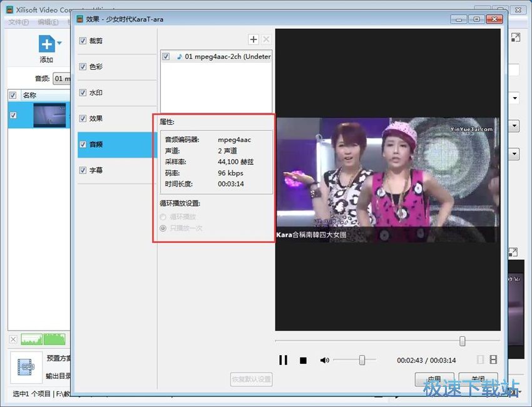Click the 码率 96 kbps value
The height and width of the screenshot is (407, 532).
tap(231, 173)
